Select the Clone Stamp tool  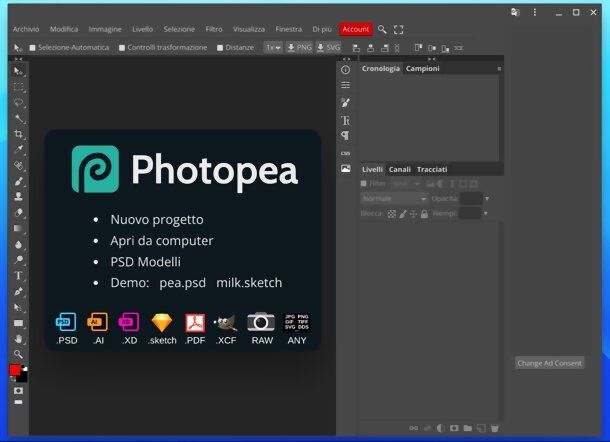click(x=18, y=197)
